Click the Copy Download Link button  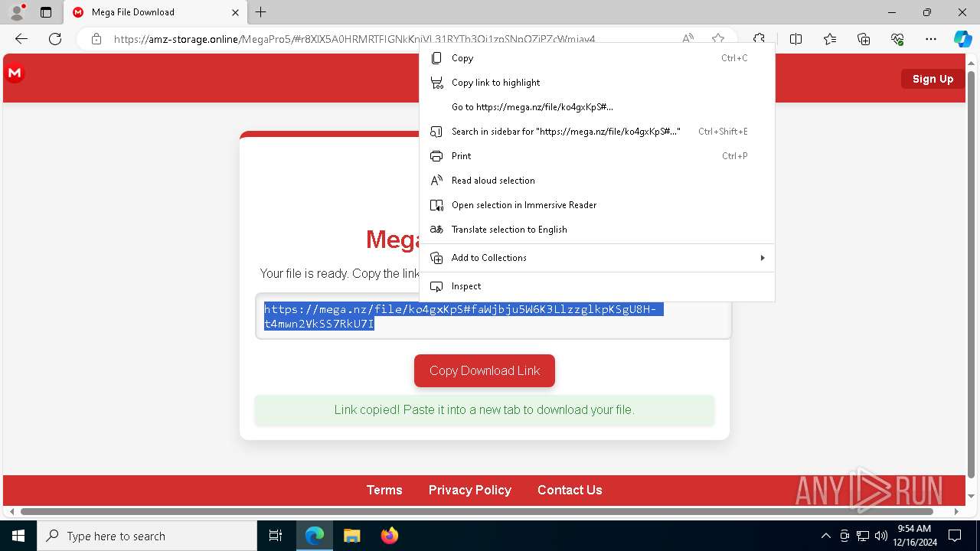pos(485,370)
